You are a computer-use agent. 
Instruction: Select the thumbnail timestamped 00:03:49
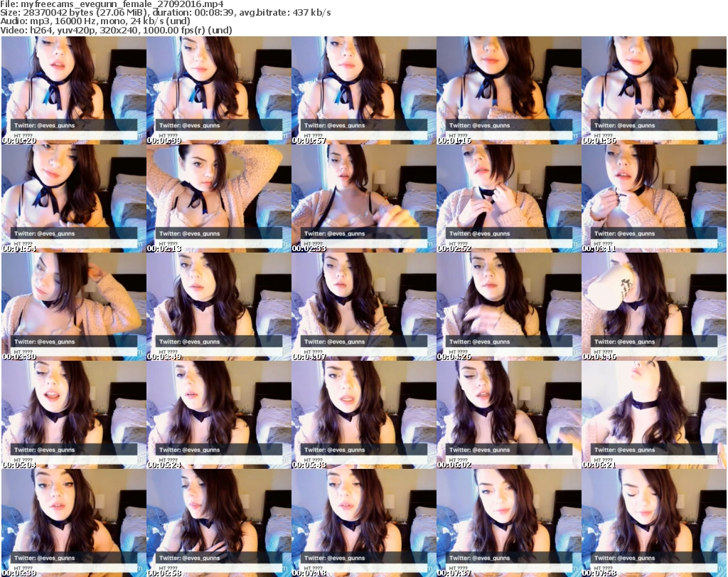coord(219,307)
